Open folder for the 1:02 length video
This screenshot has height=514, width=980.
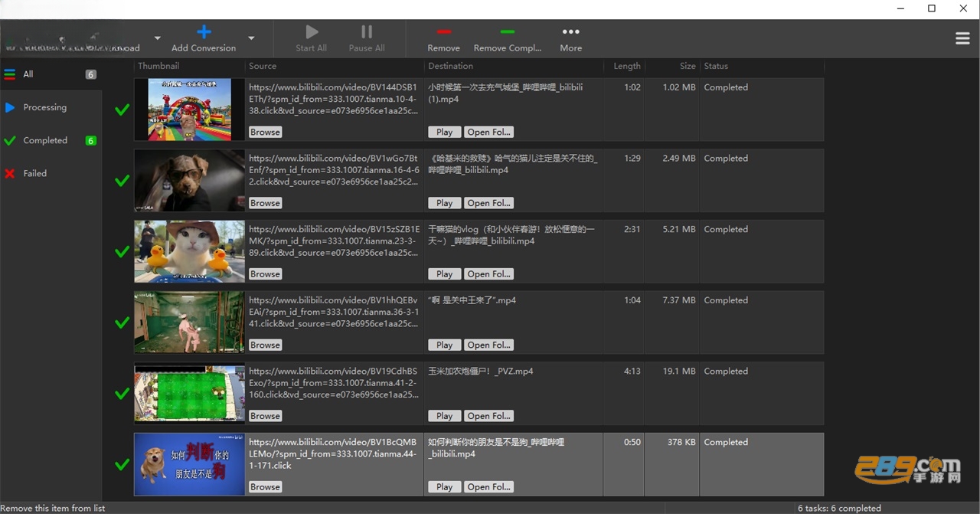point(489,132)
